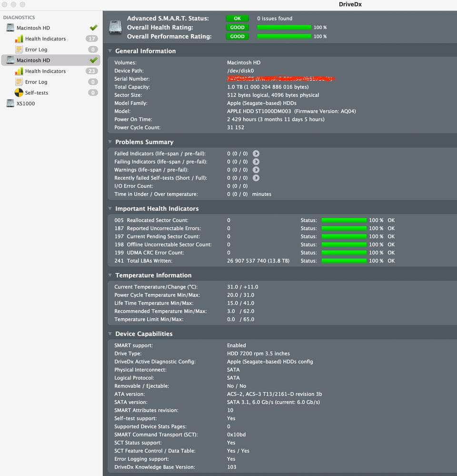Screen dimensions: 457x476
Task: Select the XS1000 drive
Action: point(51,103)
